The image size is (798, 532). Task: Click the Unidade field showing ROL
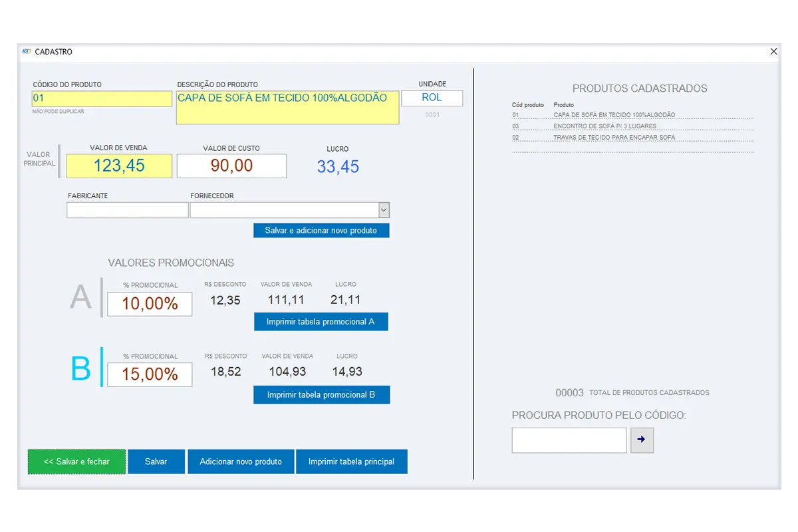coord(432,98)
